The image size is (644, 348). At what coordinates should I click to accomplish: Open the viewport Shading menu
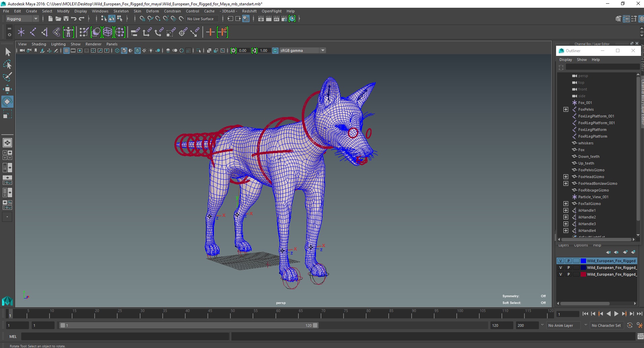point(39,44)
